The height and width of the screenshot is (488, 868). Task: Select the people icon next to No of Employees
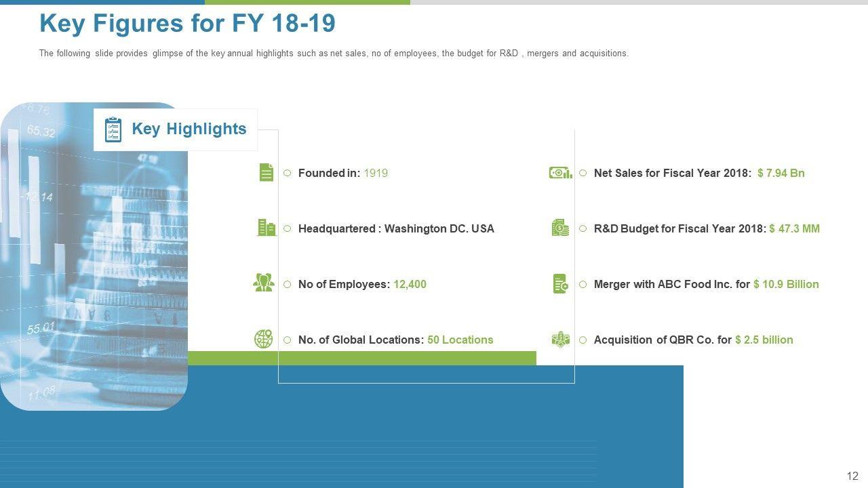click(x=263, y=283)
